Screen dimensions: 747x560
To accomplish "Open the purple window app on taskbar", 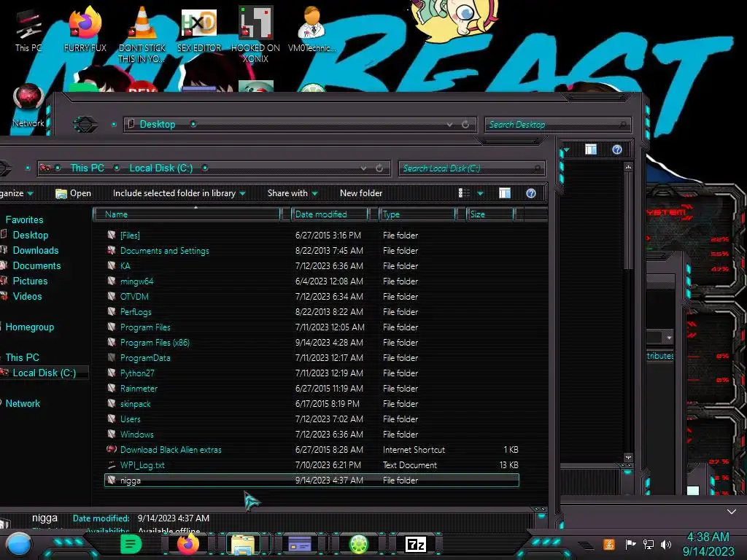I will pyautogui.click(x=300, y=544).
